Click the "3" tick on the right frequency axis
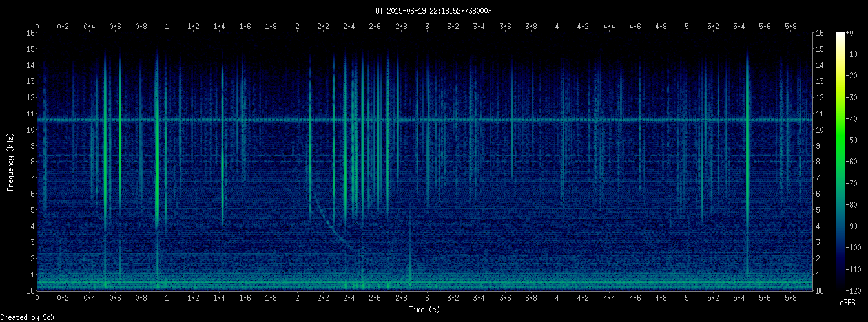The image size is (868, 322). pos(818,242)
